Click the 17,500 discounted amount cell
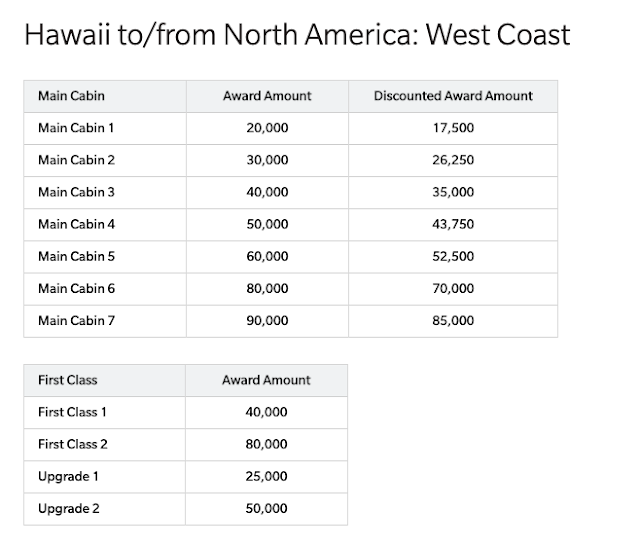This screenshot has height=547, width=640. pos(453,128)
